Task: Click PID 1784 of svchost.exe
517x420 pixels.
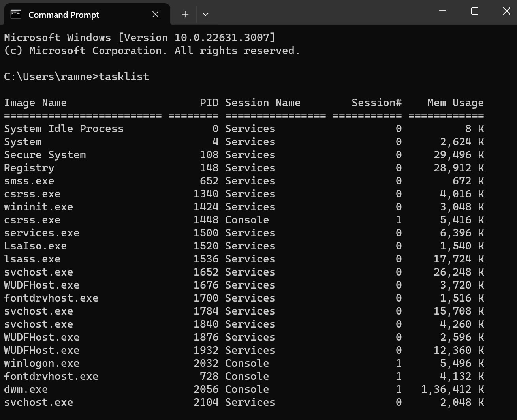Action: 206,311
